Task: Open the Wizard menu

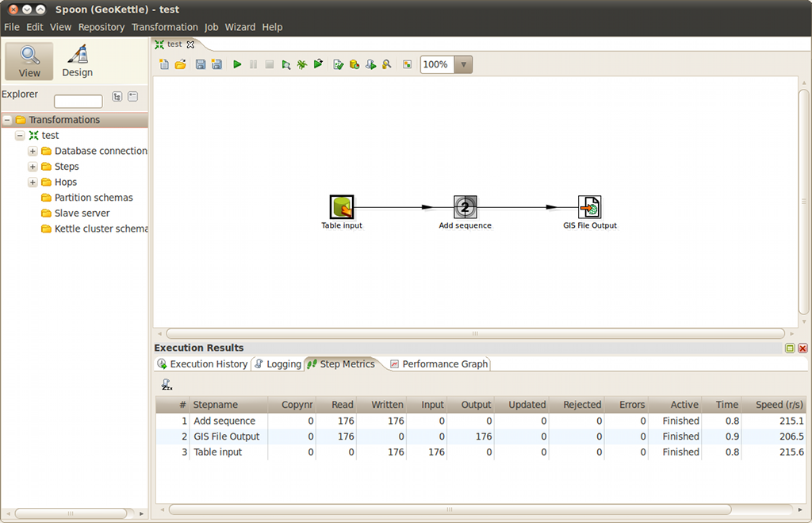Action: coord(239,27)
